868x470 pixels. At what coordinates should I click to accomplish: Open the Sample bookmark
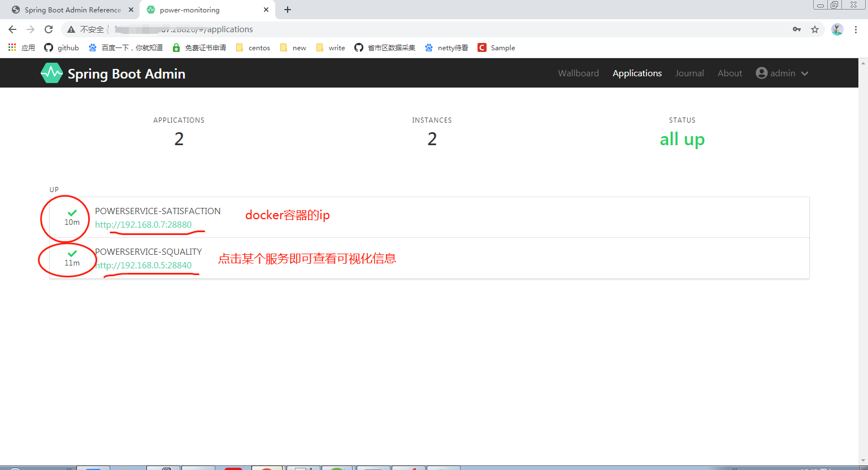[496, 47]
